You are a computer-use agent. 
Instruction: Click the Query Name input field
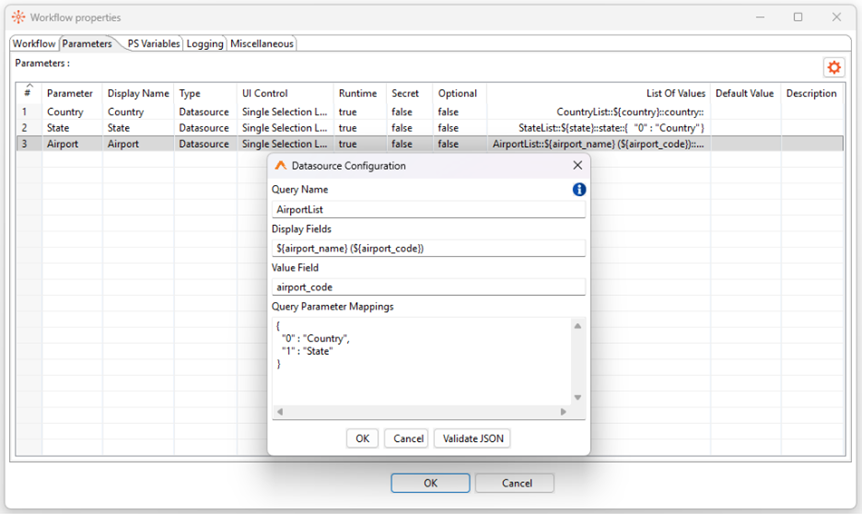pyautogui.click(x=428, y=210)
